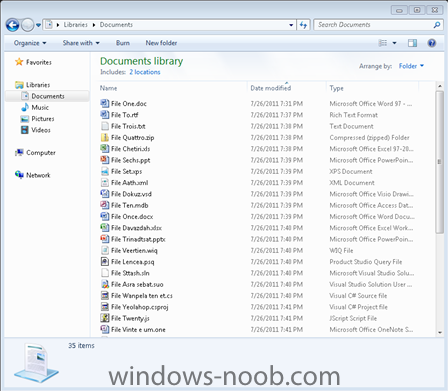Select the File Sechs.ppt PowerPoint icon
The width and height of the screenshot is (448, 391).
(x=105, y=160)
